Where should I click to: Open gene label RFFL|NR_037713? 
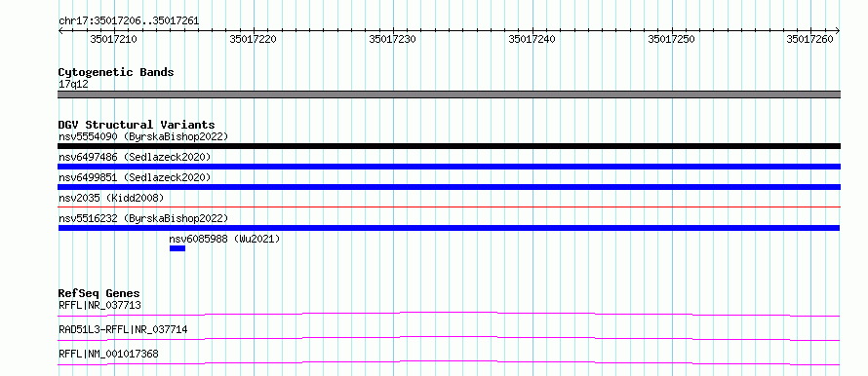(99, 305)
